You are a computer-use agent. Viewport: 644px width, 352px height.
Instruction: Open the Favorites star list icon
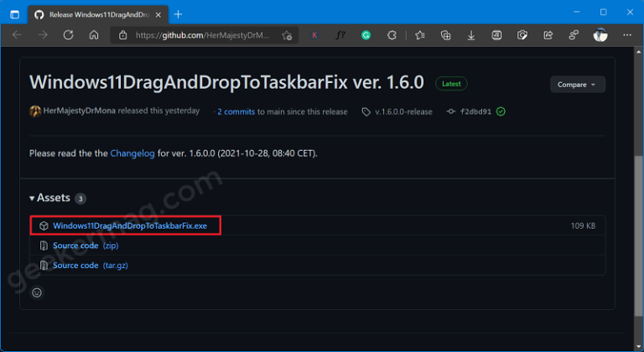click(x=420, y=35)
